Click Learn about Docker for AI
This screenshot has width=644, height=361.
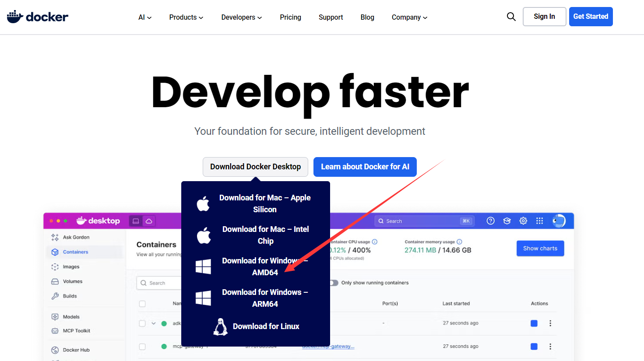[365, 167]
